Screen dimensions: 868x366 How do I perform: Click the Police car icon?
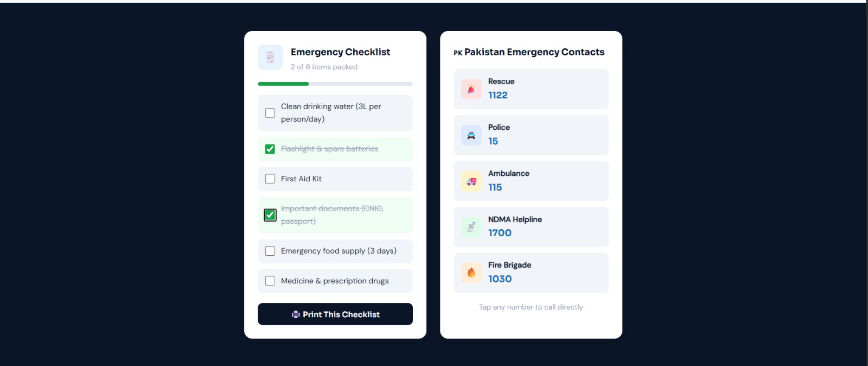point(471,135)
